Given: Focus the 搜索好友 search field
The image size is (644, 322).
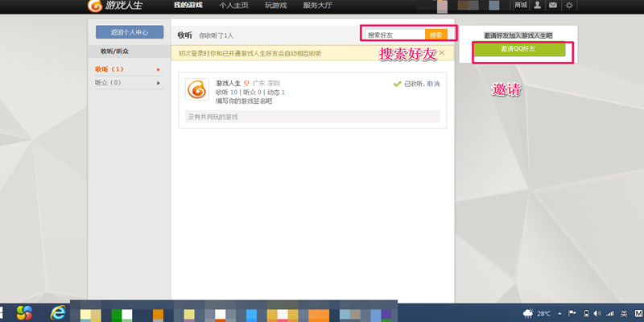Looking at the screenshot, I should tap(395, 35).
